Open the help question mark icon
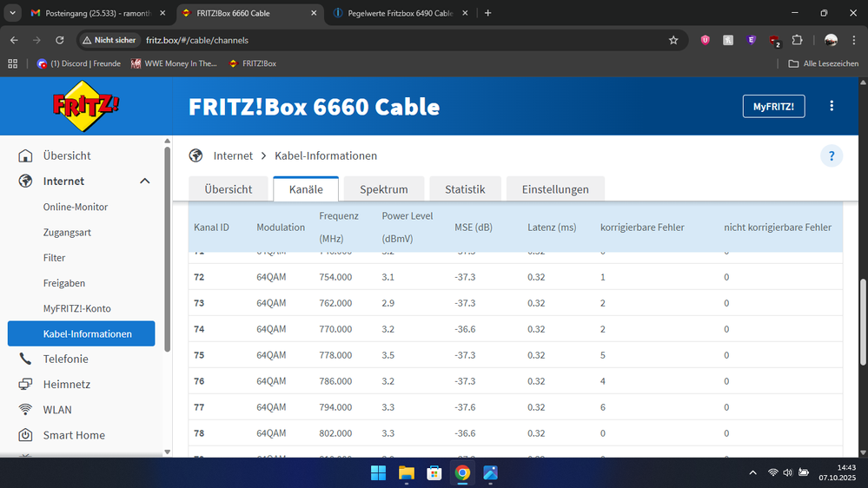Screen dimensions: 868x488 point(832,156)
